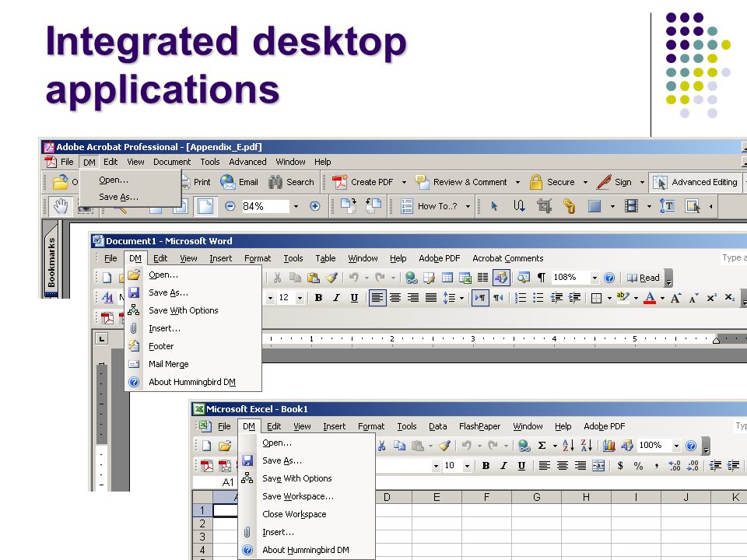Open the Bookmarks side tab in Acrobat
The height and width of the screenshot is (560, 747).
coord(51,262)
